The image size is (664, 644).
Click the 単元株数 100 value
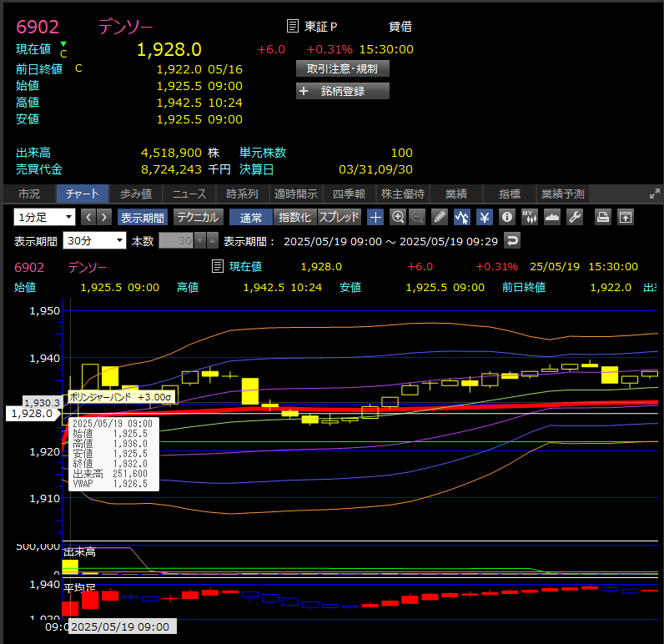click(402, 153)
